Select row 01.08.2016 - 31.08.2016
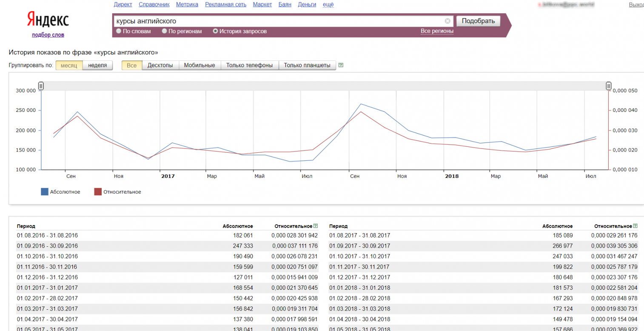The image size is (644, 331). (167, 235)
